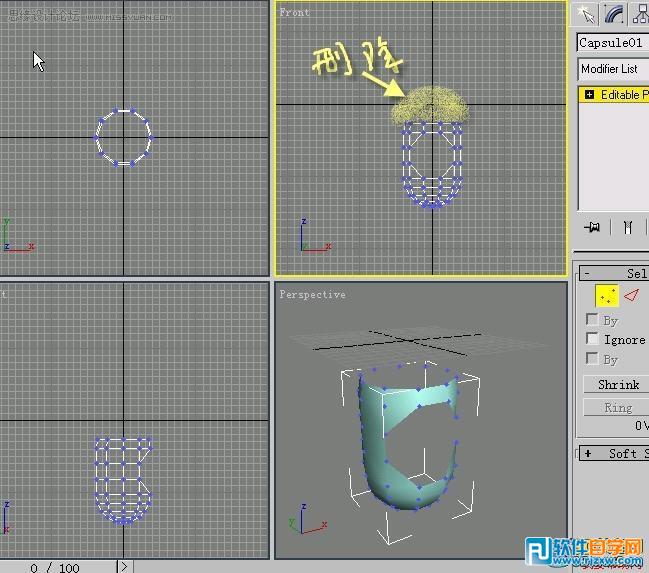Click the Pin Stack icon
649x573 pixels.
click(592, 227)
